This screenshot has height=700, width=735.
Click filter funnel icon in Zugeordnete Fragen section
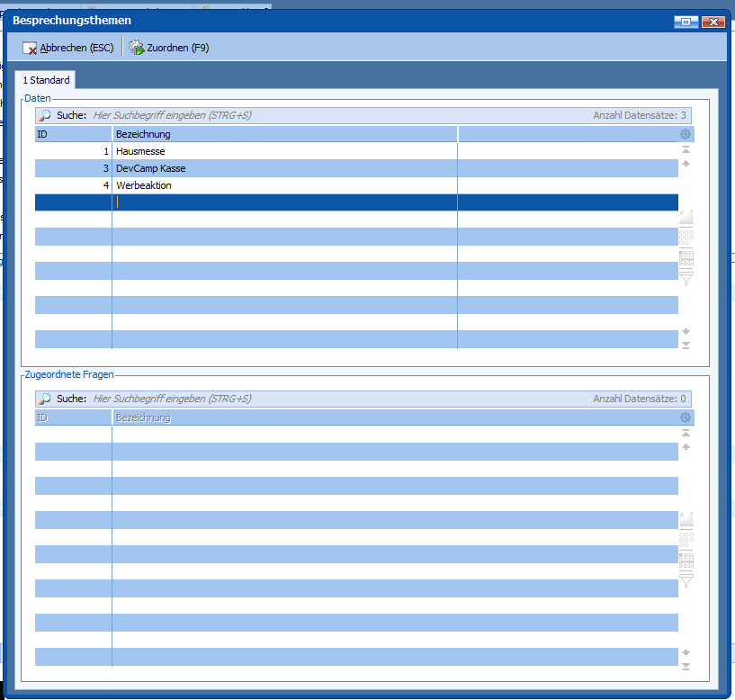[686, 580]
